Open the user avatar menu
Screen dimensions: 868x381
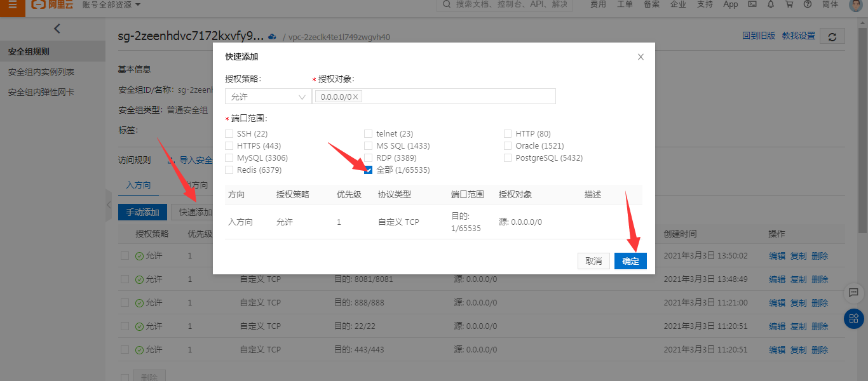point(855,5)
